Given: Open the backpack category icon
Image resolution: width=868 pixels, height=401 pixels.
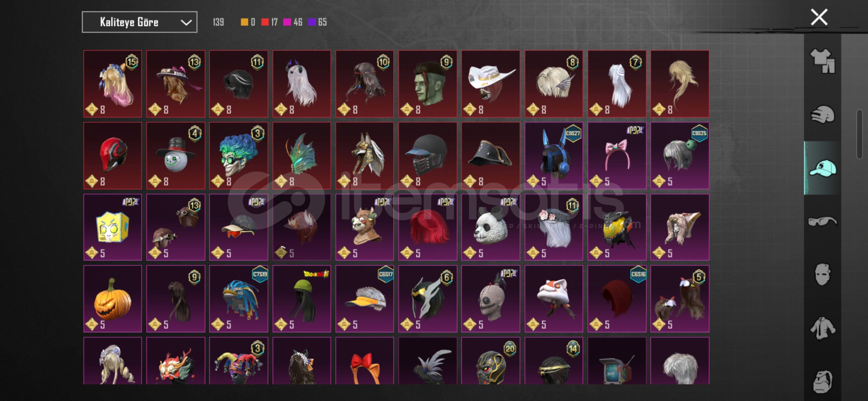Looking at the screenshot, I should (822, 382).
